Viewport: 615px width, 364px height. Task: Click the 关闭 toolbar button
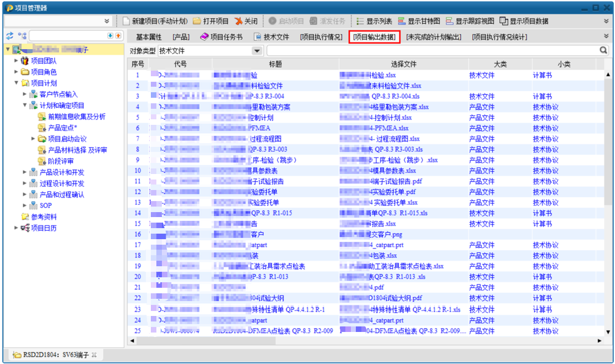pyautogui.click(x=246, y=21)
